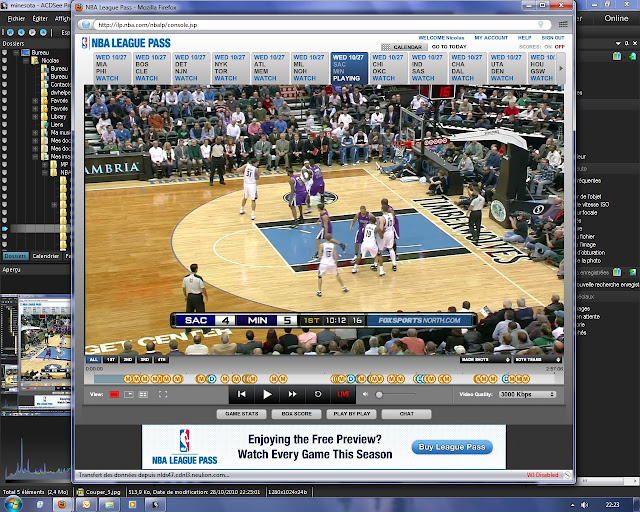
Task: Play the SAC vs MIN video
Action: 267,394
